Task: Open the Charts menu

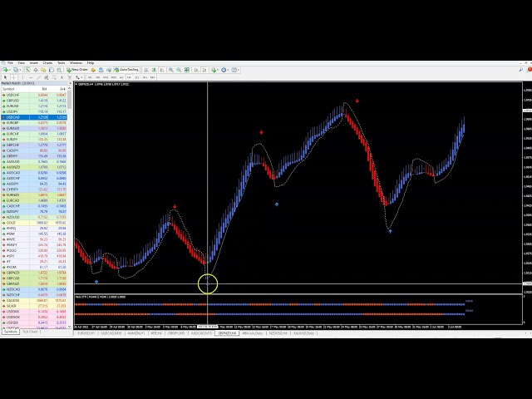Action: coord(47,63)
